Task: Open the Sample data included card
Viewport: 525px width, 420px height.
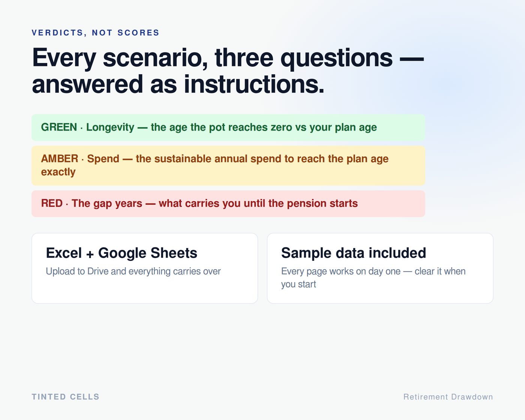Action: 380,268
